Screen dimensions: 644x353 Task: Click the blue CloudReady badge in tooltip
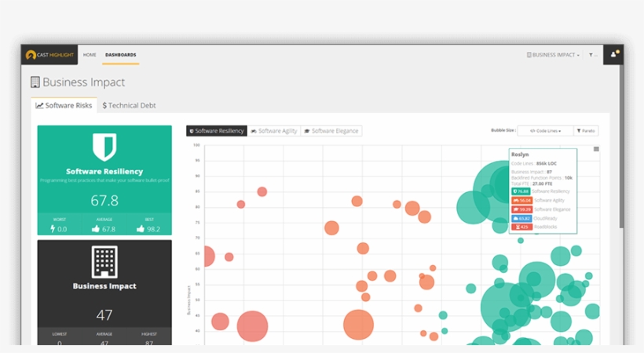pos(521,218)
